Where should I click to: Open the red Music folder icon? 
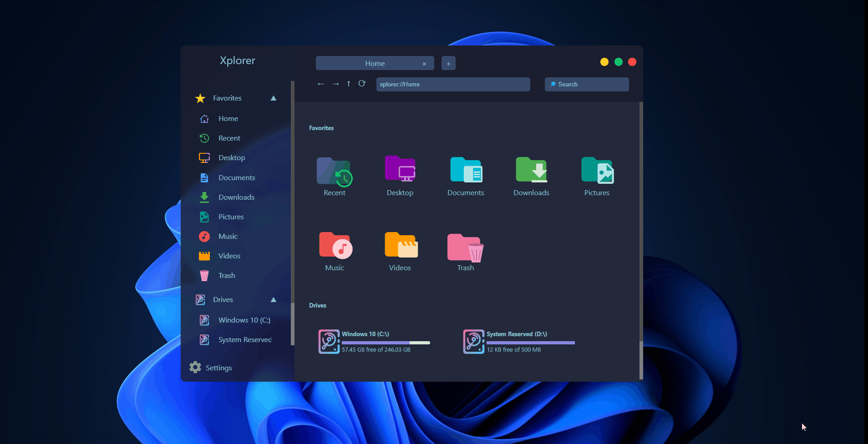click(335, 246)
